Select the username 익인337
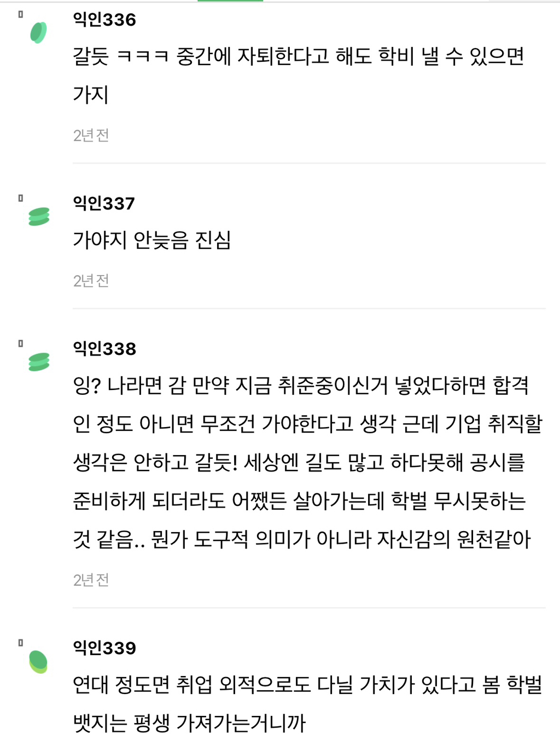The width and height of the screenshot is (560, 752). pos(104,204)
